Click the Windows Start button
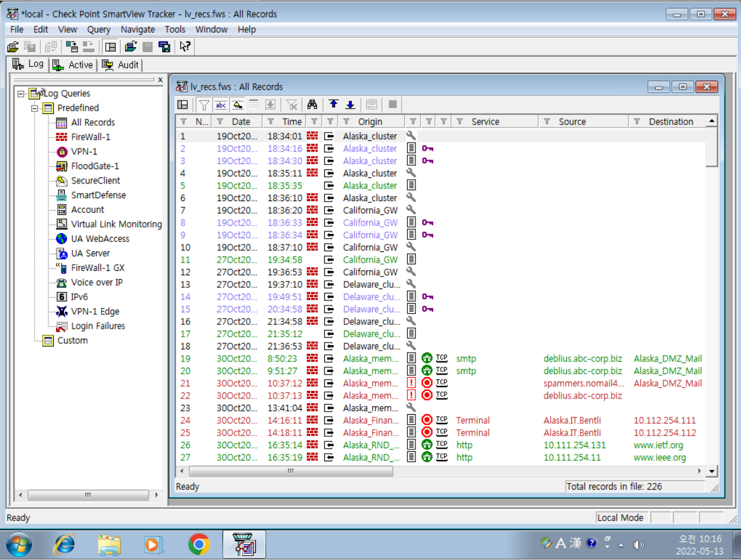 19,544
